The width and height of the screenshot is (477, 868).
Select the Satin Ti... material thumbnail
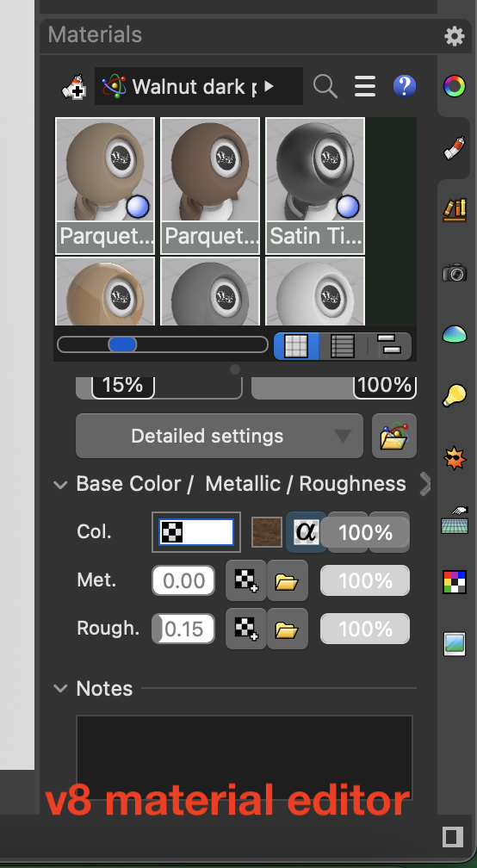[x=315, y=186]
